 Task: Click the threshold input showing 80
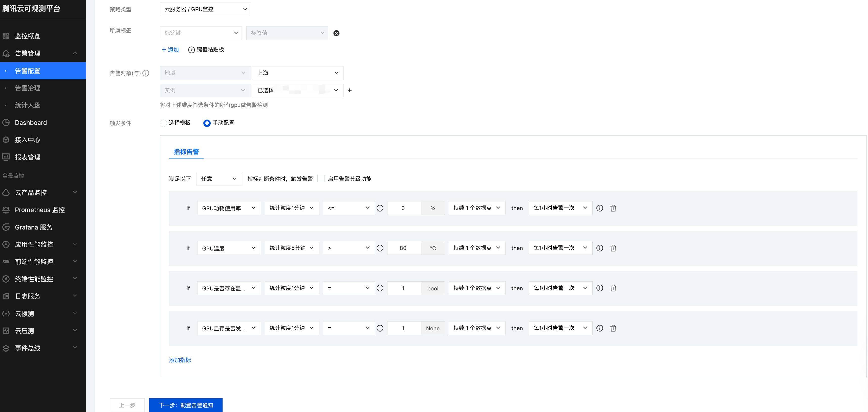coord(403,248)
